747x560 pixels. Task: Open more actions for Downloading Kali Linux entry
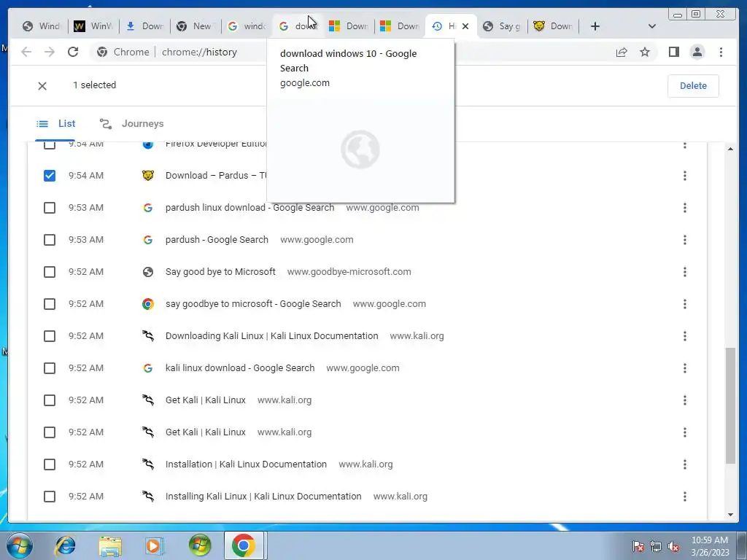[x=684, y=336]
